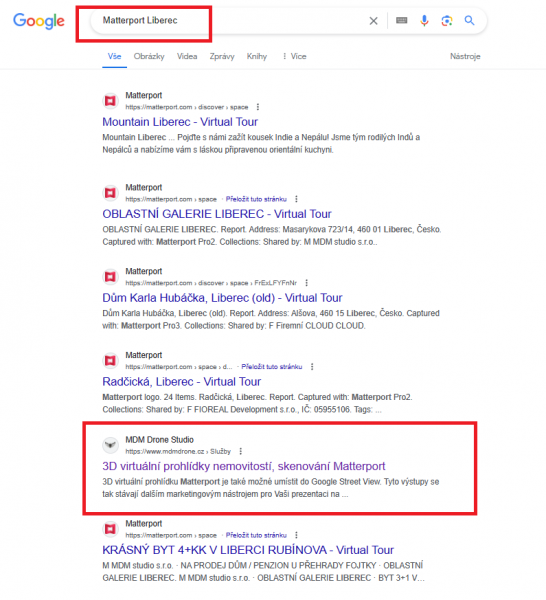This screenshot has height=600, width=546.
Task: Switch to the Obrázky tab
Action: pyautogui.click(x=149, y=56)
